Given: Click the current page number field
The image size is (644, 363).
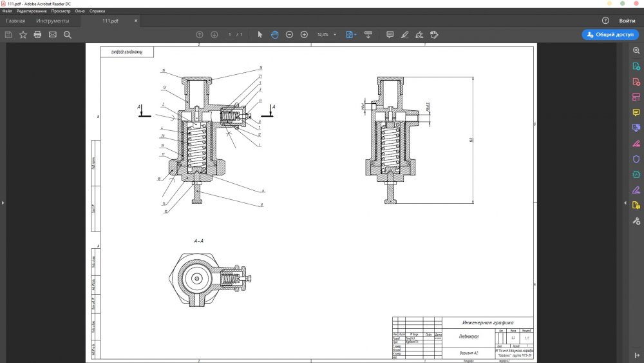Looking at the screenshot, I should (230, 34).
